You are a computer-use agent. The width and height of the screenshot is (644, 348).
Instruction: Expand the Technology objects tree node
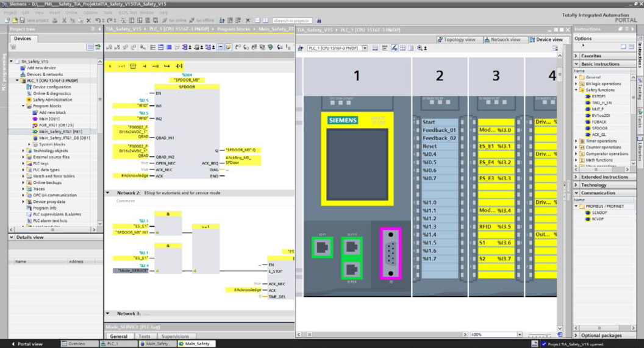click(23, 151)
